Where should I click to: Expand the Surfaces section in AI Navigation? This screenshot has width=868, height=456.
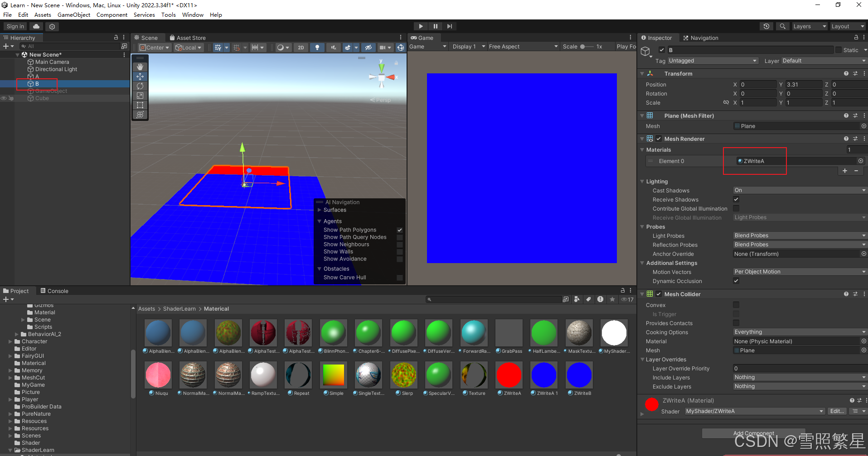(320, 210)
